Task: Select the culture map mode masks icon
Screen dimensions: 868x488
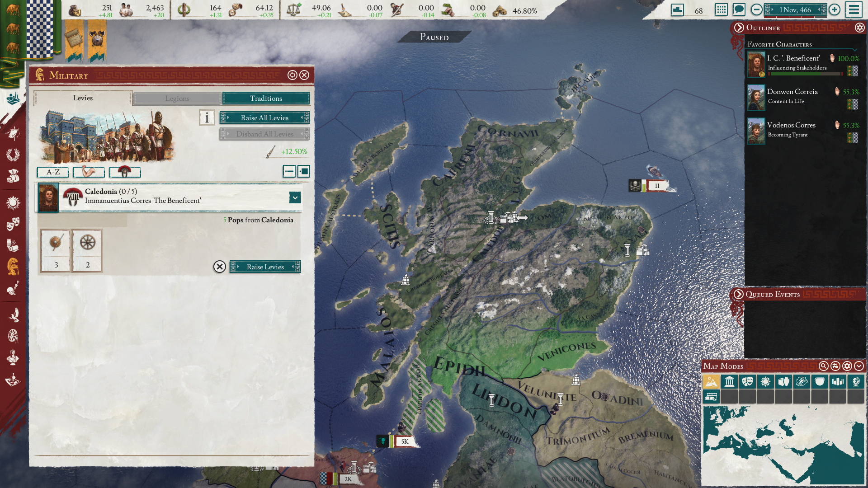Action: tap(747, 382)
